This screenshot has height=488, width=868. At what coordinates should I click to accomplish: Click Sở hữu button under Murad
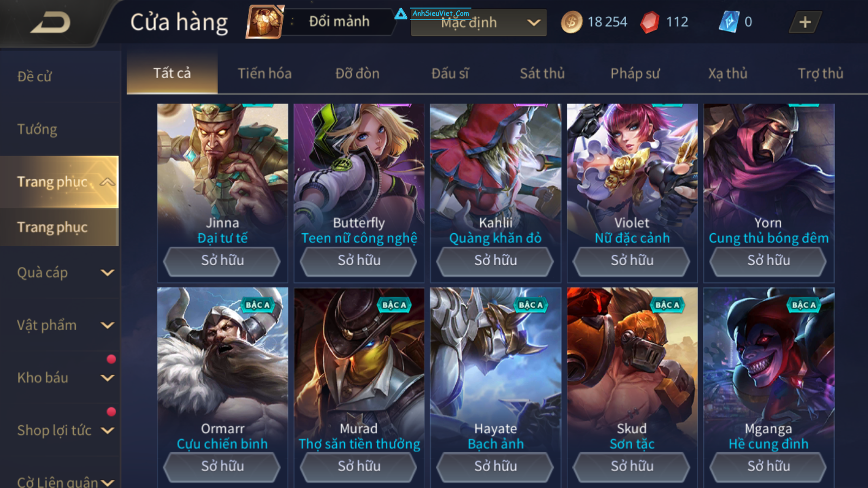(359, 467)
